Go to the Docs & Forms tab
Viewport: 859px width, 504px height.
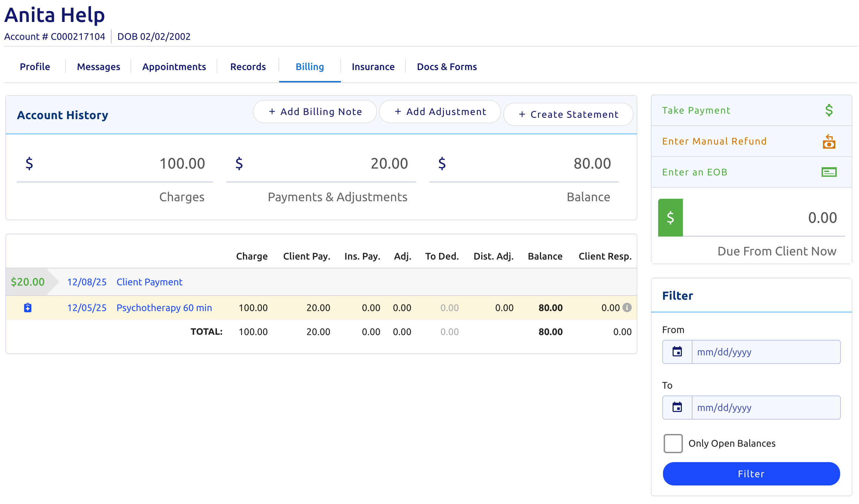(x=447, y=67)
